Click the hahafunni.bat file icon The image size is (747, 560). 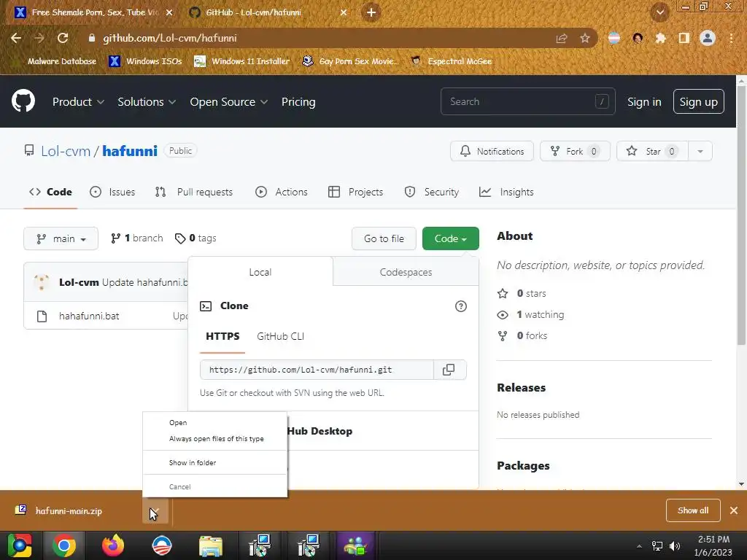[x=42, y=316]
